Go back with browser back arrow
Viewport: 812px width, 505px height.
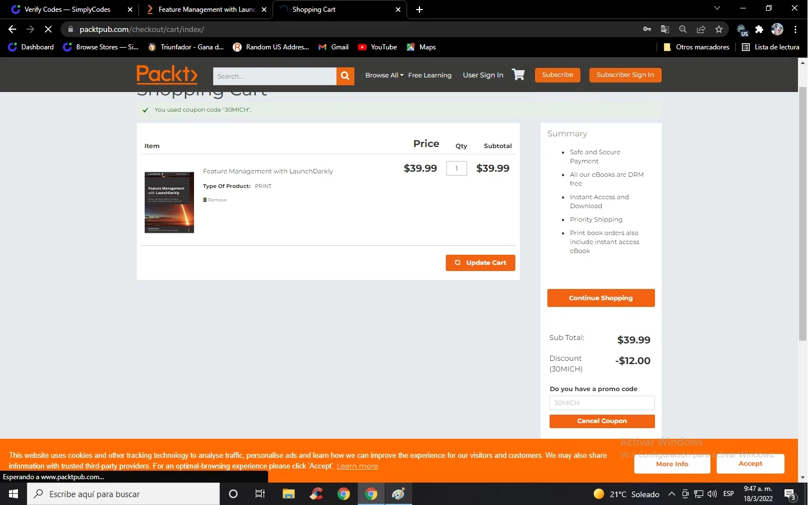(12, 29)
